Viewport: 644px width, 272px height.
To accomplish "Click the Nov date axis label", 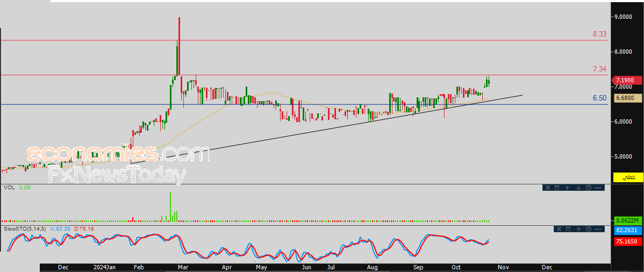I will click(x=504, y=268).
